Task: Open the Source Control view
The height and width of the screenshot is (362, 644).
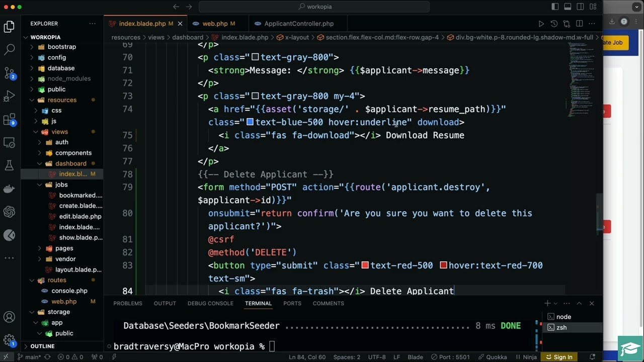Action: click(x=9, y=73)
